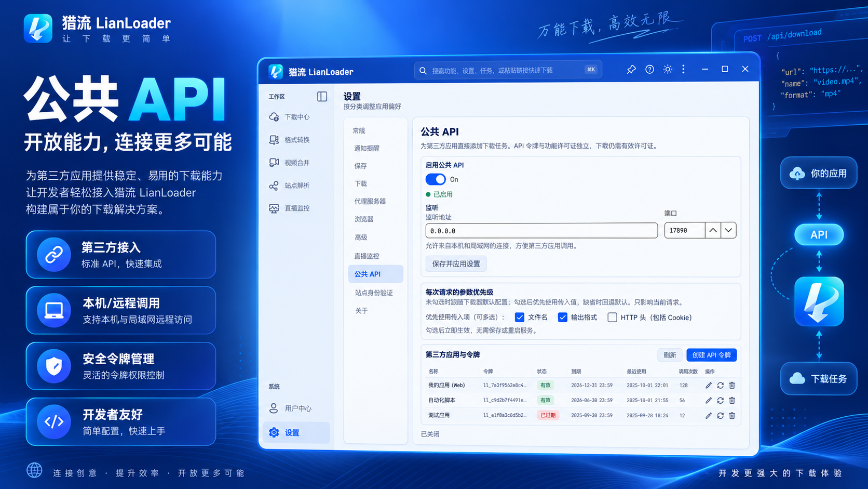The width and height of the screenshot is (868, 489).
Task: Open 用户中心 in the sidebar
Action: click(296, 408)
